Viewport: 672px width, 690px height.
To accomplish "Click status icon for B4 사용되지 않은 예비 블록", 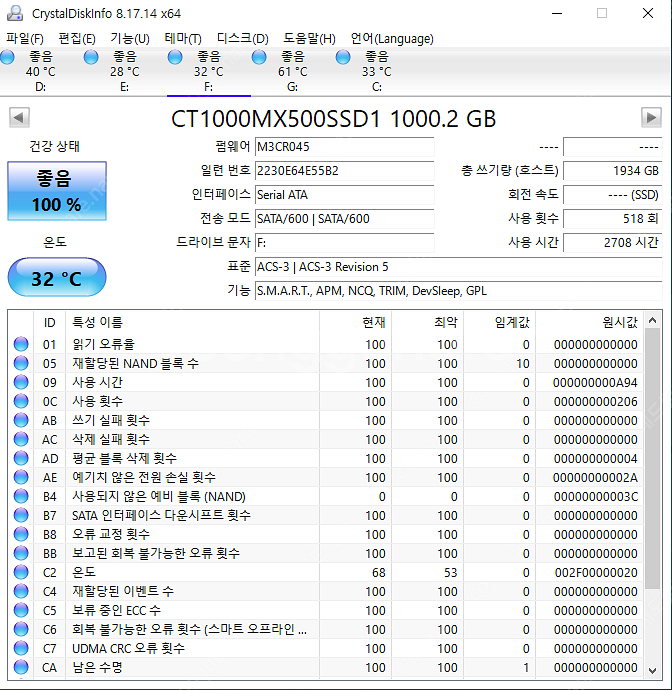I will (21, 496).
